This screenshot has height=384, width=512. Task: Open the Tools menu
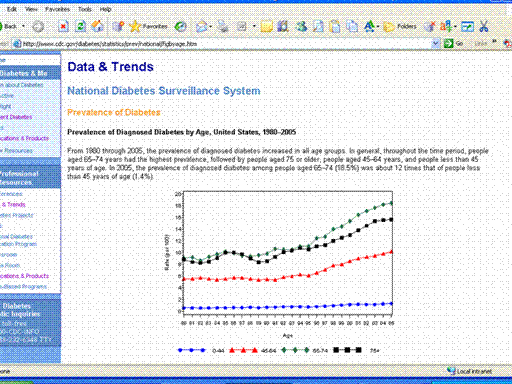click(85, 9)
